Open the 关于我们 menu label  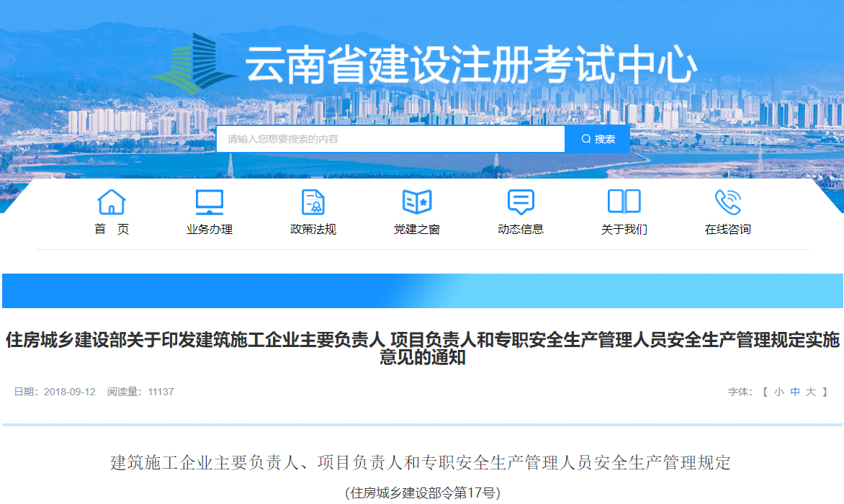click(624, 229)
